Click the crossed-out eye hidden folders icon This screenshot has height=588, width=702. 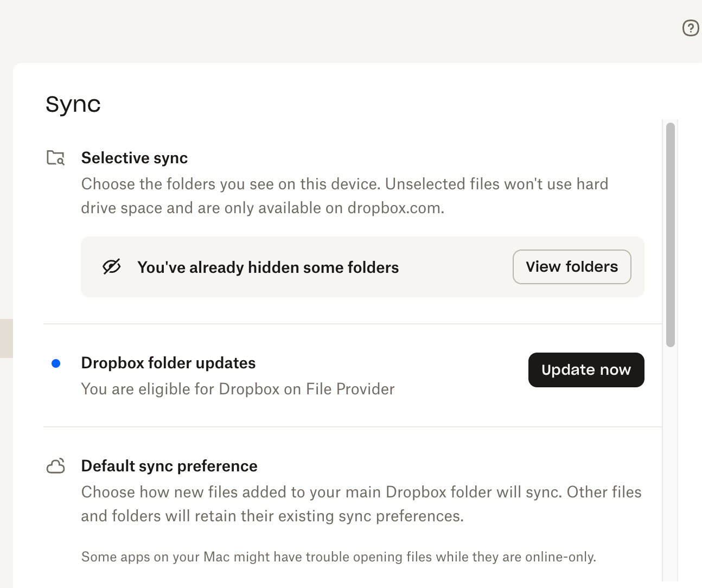pos(112,267)
